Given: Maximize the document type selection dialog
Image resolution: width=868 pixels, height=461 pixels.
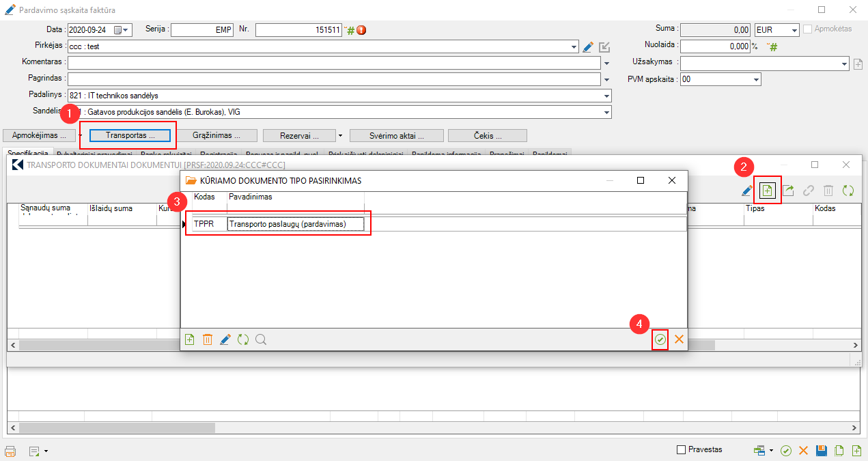Looking at the screenshot, I should (x=641, y=180).
